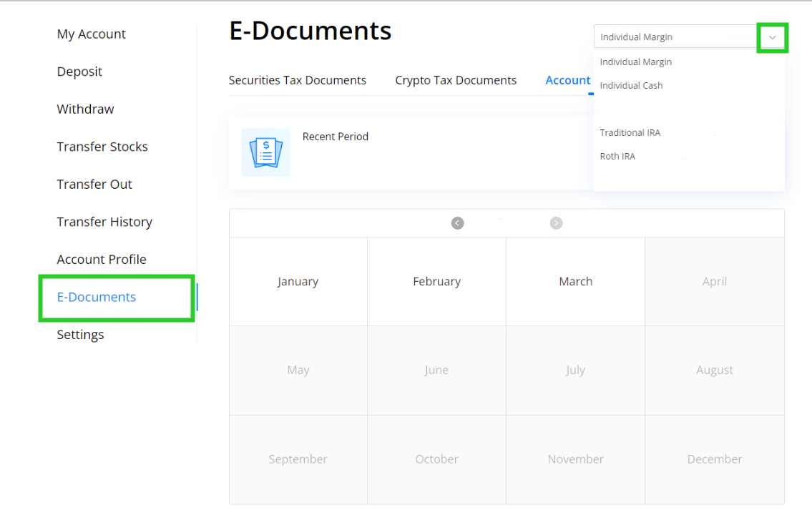Open the Account tab

coord(567,80)
